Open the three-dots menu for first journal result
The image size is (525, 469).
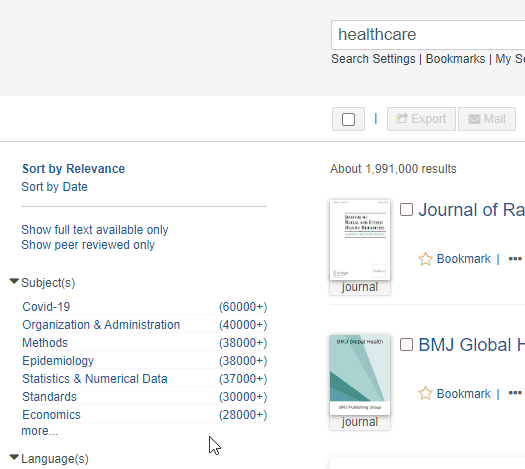515,259
